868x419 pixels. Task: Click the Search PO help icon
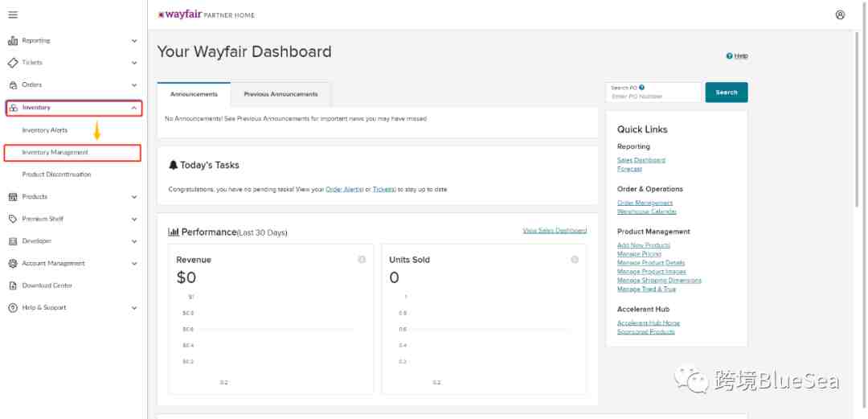click(641, 88)
